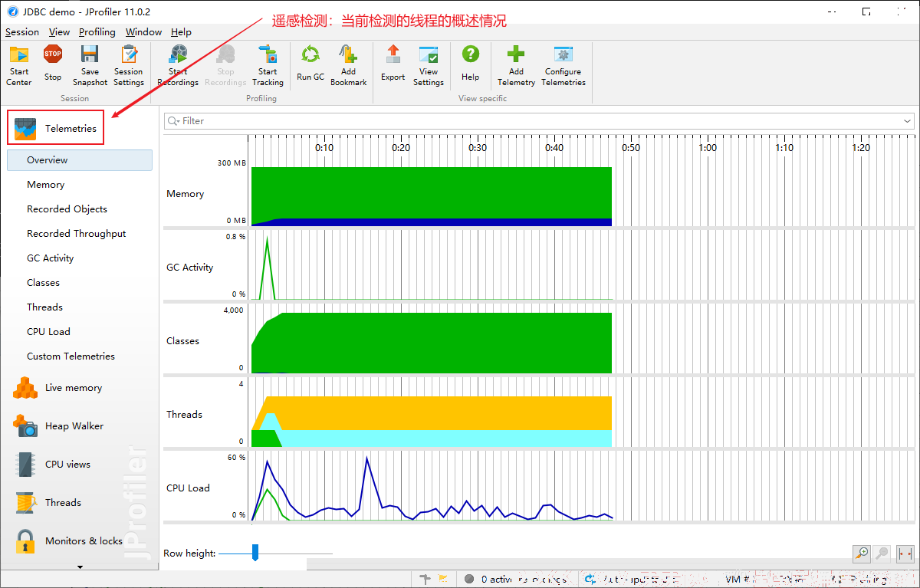Click the zoom in magnifier icon
The width and height of the screenshot is (920, 588).
pyautogui.click(x=862, y=554)
